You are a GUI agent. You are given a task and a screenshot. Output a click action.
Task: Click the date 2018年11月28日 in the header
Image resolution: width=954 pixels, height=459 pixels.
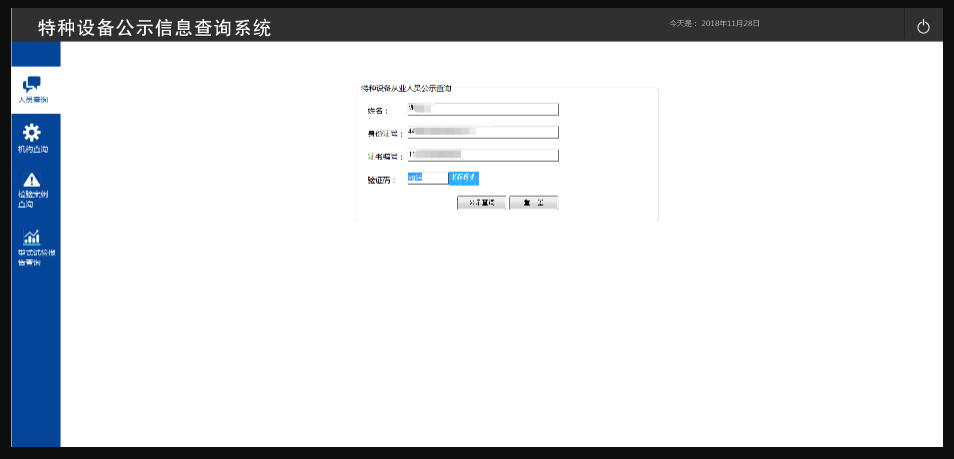[x=731, y=22]
